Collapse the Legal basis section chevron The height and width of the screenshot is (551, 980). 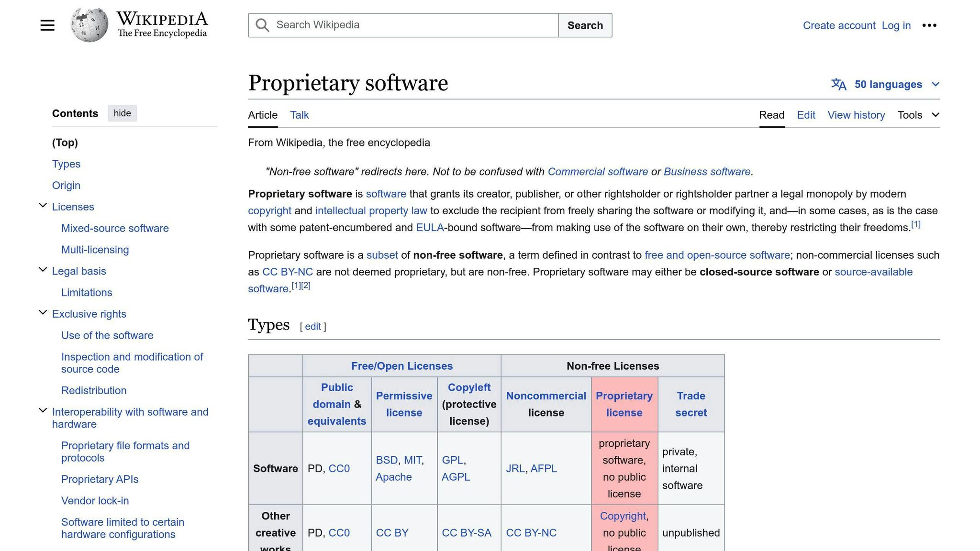42,269
